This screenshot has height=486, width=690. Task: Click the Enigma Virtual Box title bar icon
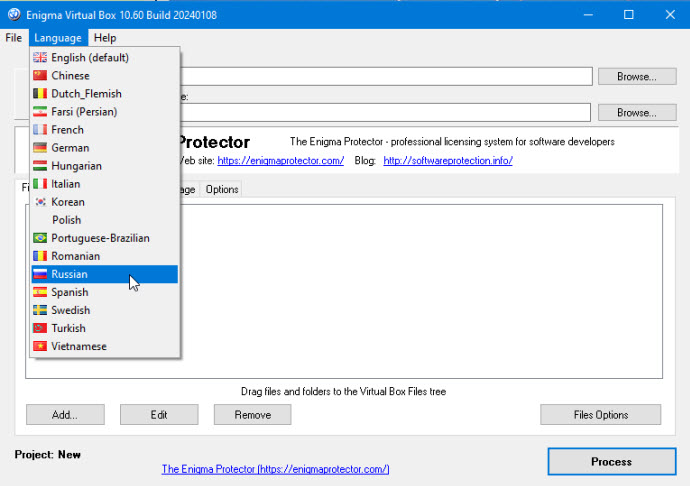[x=14, y=15]
